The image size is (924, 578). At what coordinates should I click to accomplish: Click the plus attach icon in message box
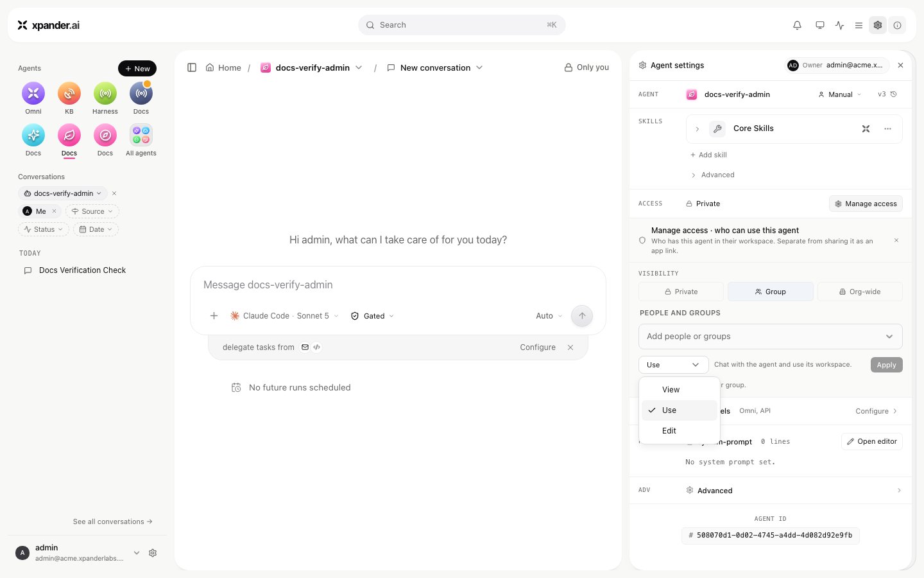pyautogui.click(x=214, y=316)
